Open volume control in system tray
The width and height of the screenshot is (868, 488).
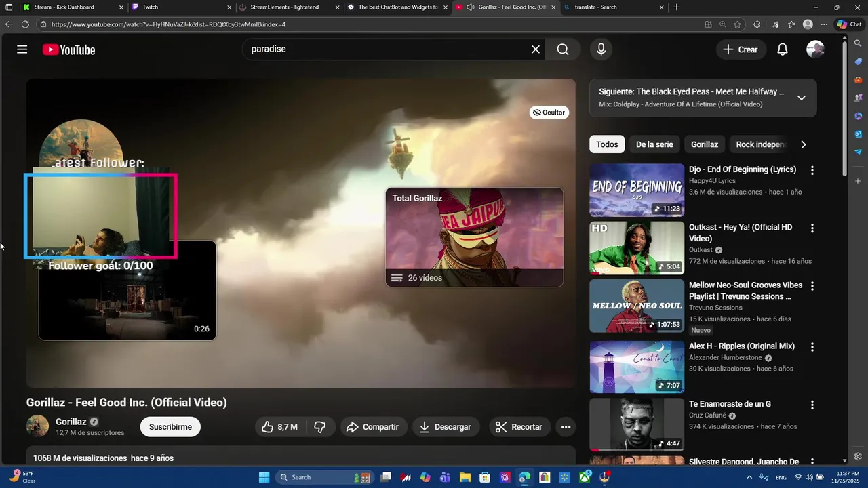(x=809, y=477)
